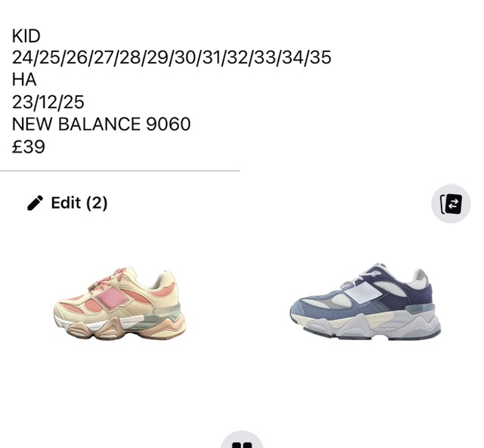Open the Edit (2) photos button

click(67, 203)
